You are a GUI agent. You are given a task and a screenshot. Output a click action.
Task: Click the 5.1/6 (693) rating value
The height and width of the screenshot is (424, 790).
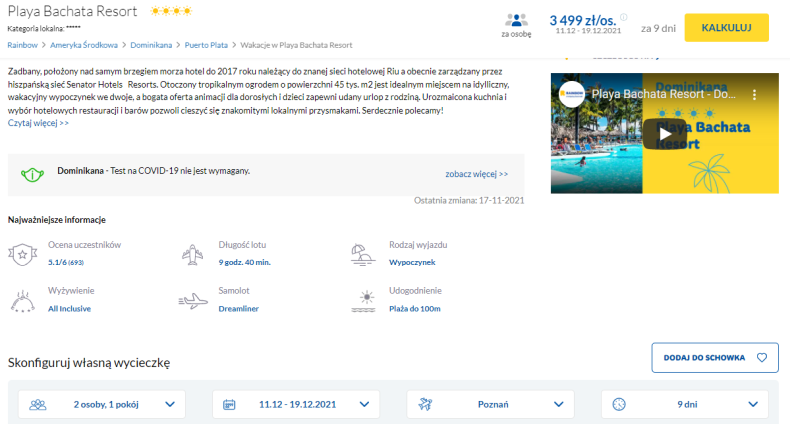[x=66, y=262]
